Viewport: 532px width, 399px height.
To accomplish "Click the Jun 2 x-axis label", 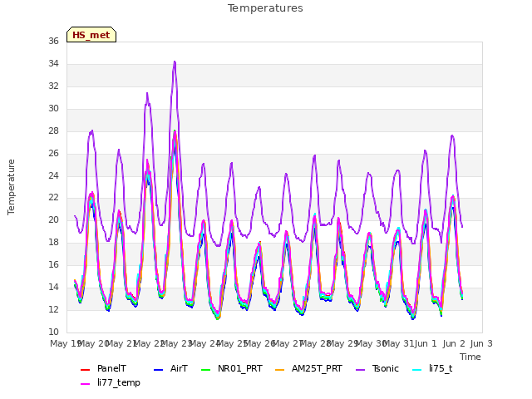I will tap(454, 343).
